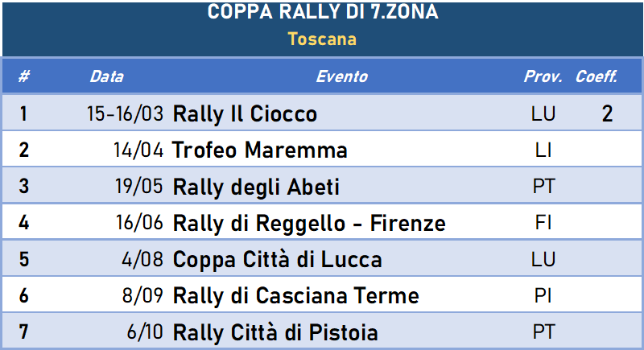Click Rally di Casciana Terme event
This screenshot has height=350, width=644.
(x=295, y=295)
